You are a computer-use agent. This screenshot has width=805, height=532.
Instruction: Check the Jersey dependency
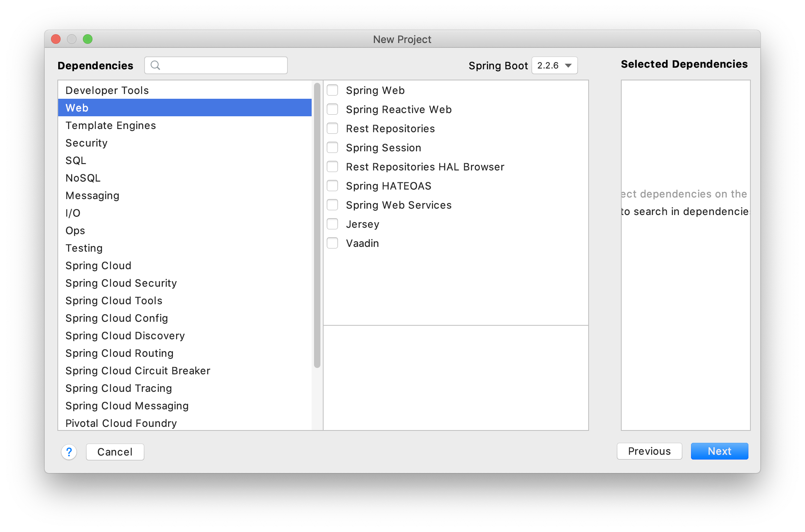(x=332, y=224)
